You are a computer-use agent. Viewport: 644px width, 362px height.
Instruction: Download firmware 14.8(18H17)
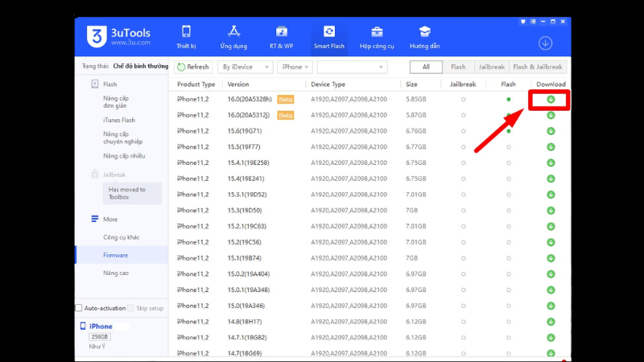(551, 322)
